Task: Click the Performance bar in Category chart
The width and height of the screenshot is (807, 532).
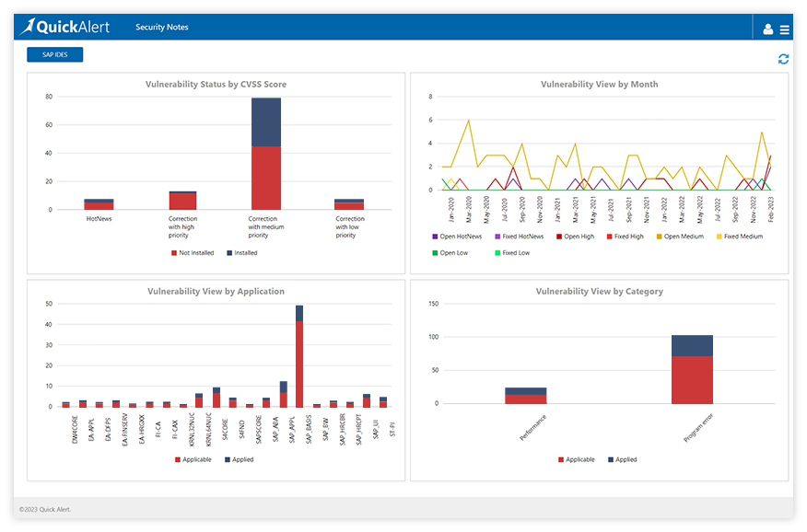Action: tap(525, 396)
